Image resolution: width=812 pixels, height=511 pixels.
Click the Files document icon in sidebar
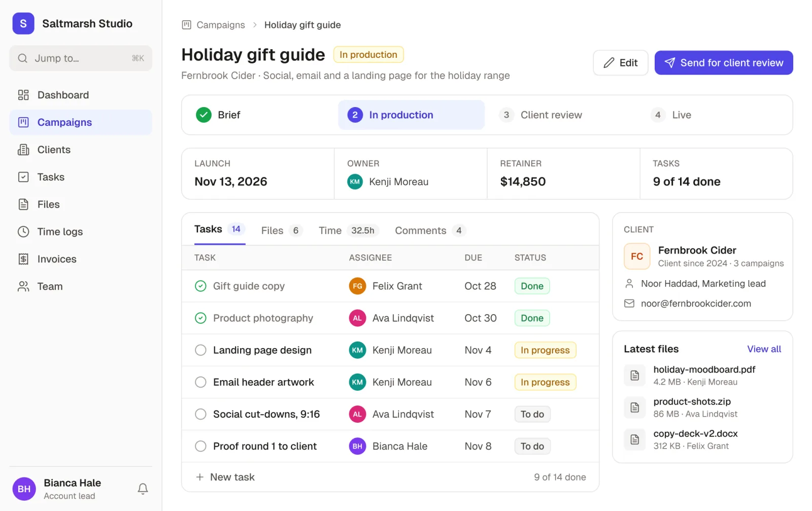[23, 205]
